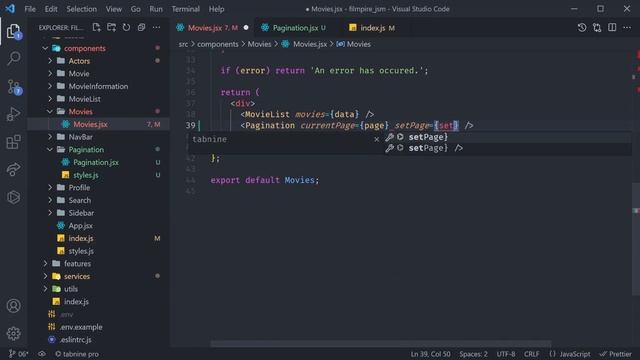Close the tabnine suggestion details panel

tap(376, 139)
